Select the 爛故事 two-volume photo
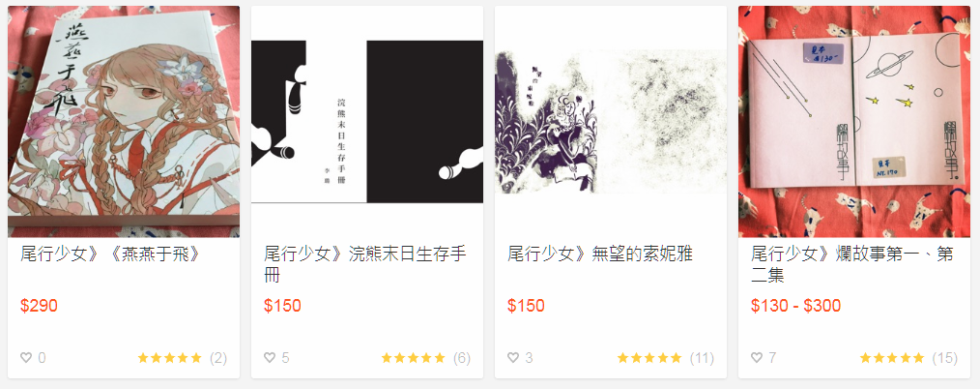The height and width of the screenshot is (389, 980). [x=854, y=122]
